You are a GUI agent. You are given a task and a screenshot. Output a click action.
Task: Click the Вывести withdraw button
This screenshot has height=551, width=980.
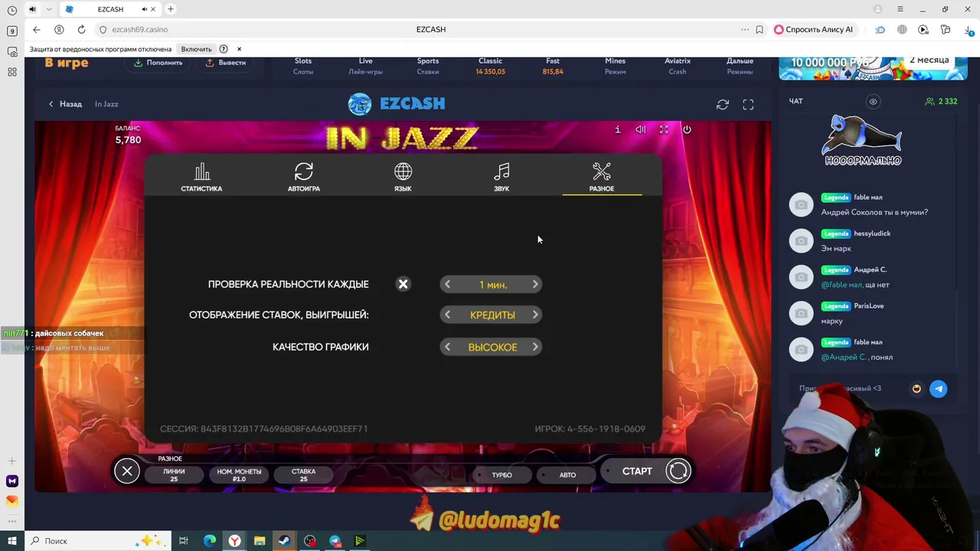[226, 63]
